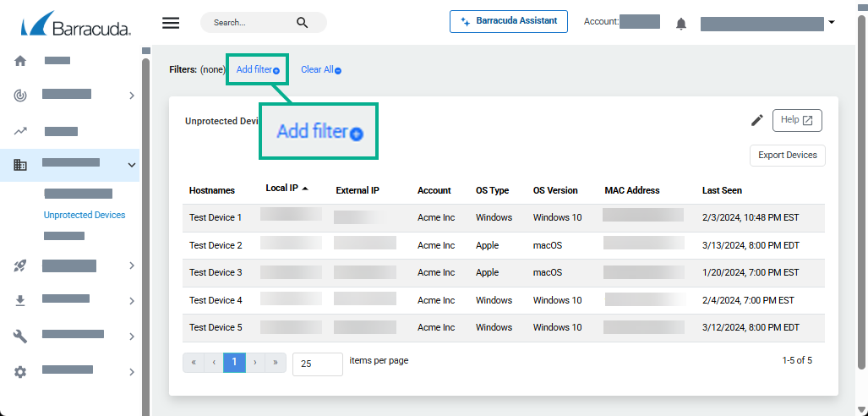Click the Barracuda Assistant button
868x416 pixels.
pyautogui.click(x=508, y=21)
